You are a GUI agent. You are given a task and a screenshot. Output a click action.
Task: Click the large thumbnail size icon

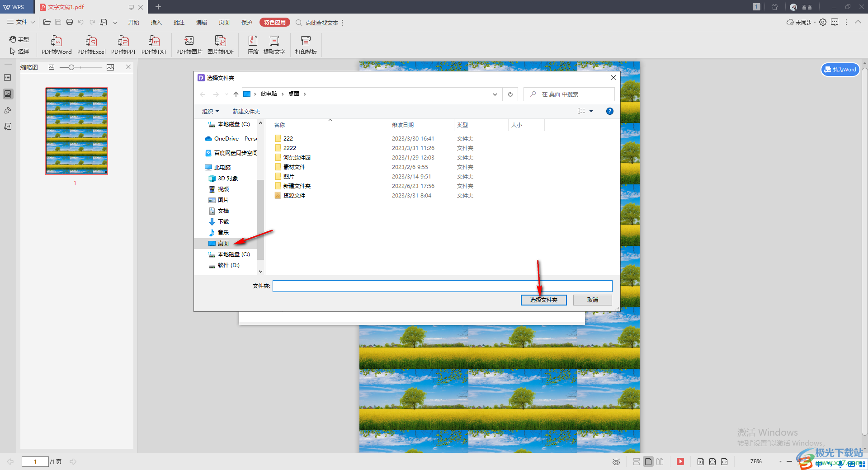[x=110, y=67]
